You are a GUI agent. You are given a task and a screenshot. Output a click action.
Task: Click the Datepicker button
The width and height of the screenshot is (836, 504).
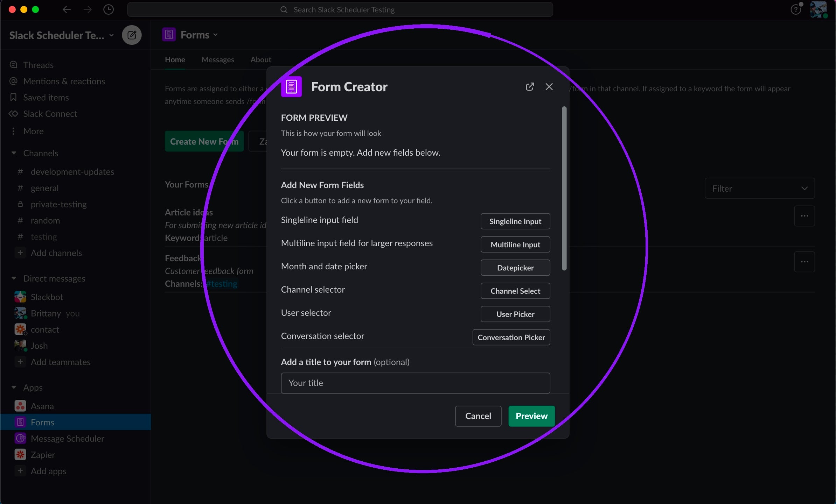pos(515,268)
